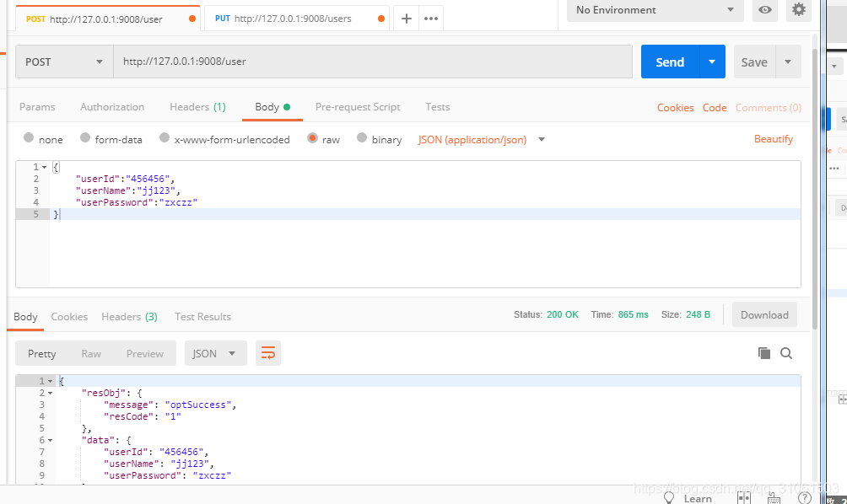Click the Download response button
Screen dimensions: 847x504
click(x=764, y=314)
